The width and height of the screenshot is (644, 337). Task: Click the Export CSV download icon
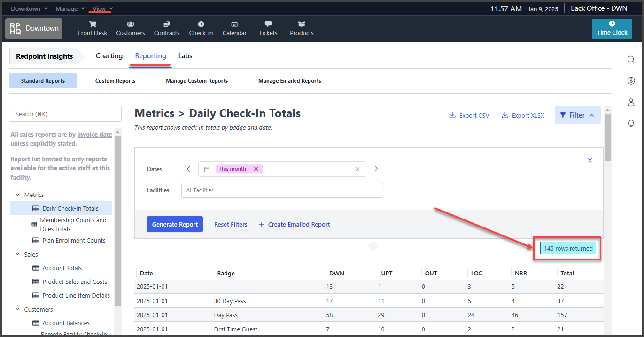coord(452,115)
